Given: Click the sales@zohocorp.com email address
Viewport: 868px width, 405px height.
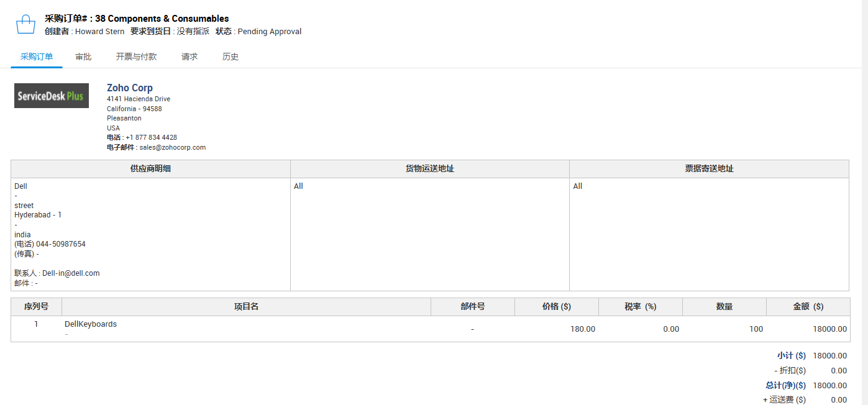Looking at the screenshot, I should click(x=172, y=148).
